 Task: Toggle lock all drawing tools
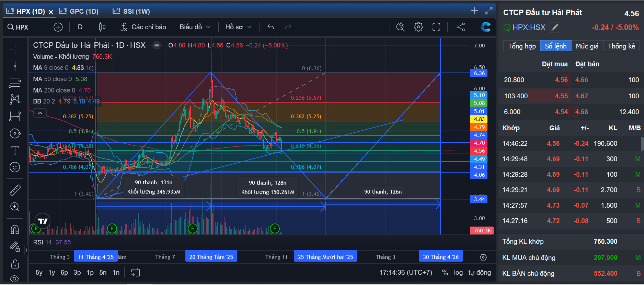(15, 264)
